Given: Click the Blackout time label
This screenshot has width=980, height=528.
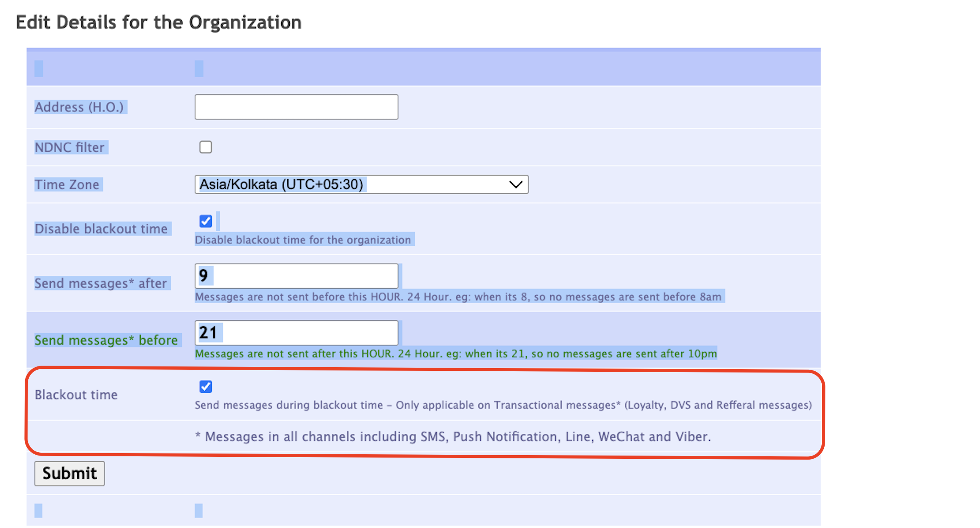Looking at the screenshot, I should click(x=76, y=395).
